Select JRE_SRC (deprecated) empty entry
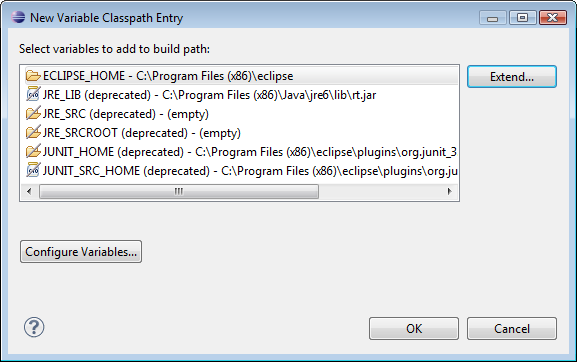 coord(241,114)
